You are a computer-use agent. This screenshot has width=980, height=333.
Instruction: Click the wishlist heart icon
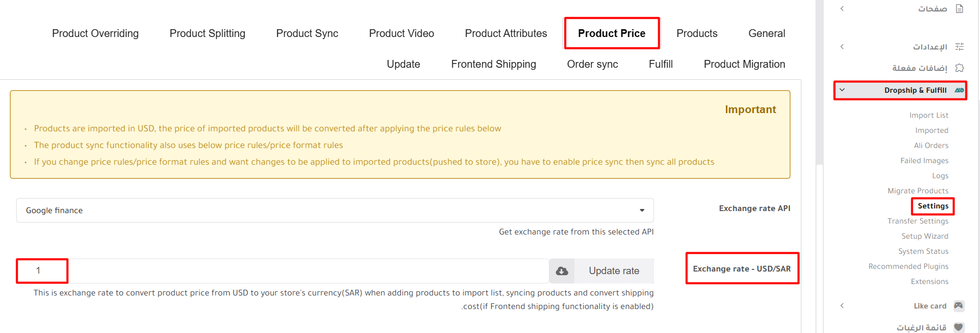(959, 327)
